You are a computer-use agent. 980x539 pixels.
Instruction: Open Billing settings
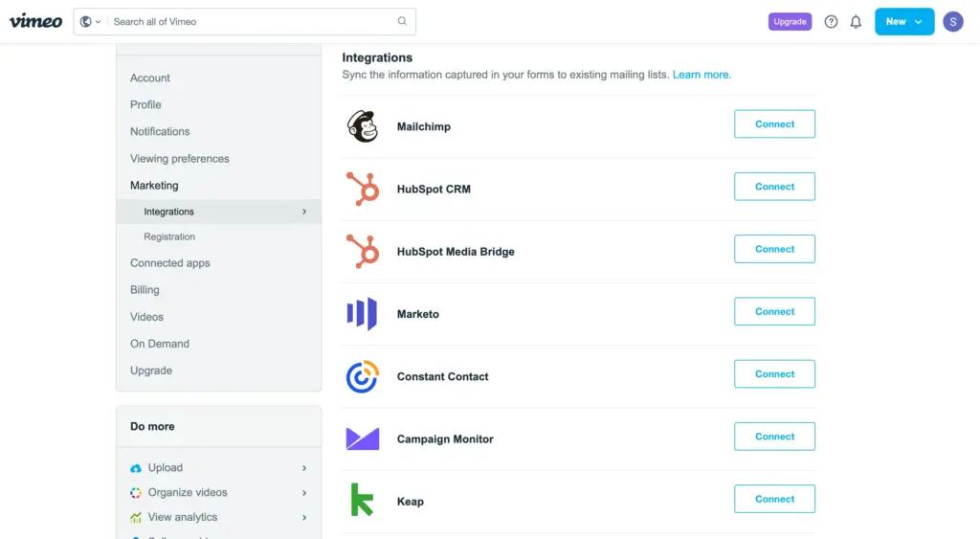[145, 289]
